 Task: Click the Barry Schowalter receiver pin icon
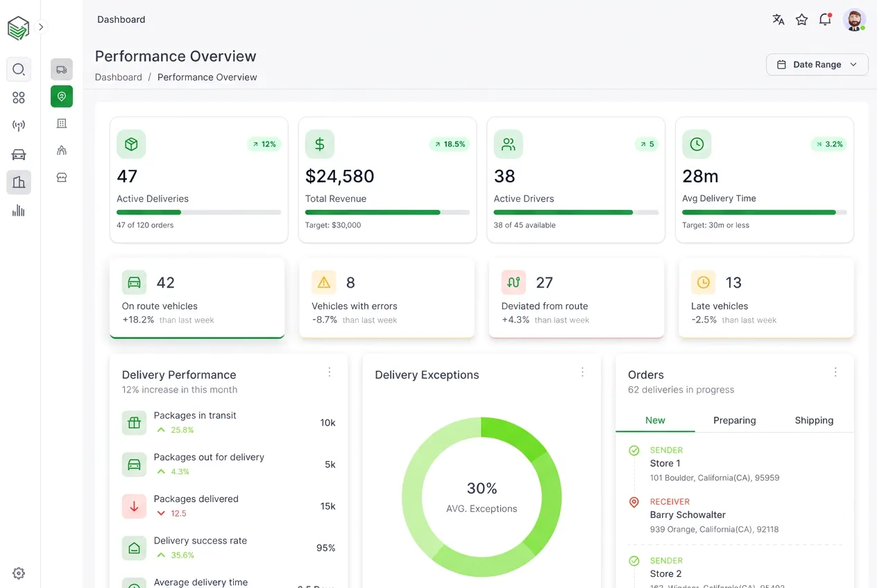[x=633, y=502]
